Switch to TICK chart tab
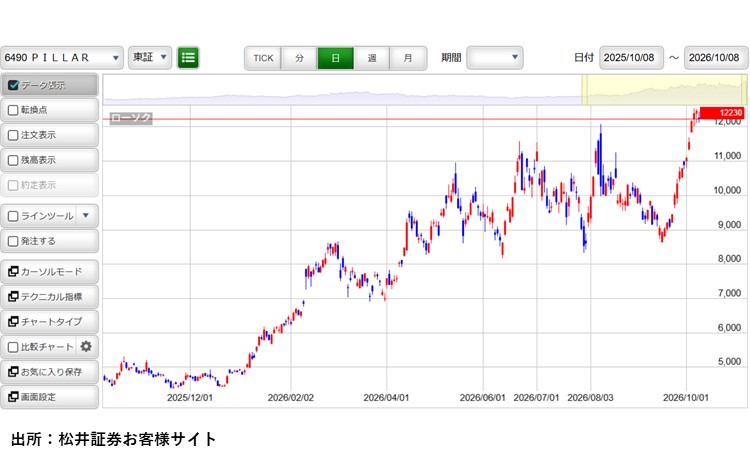 263,58
